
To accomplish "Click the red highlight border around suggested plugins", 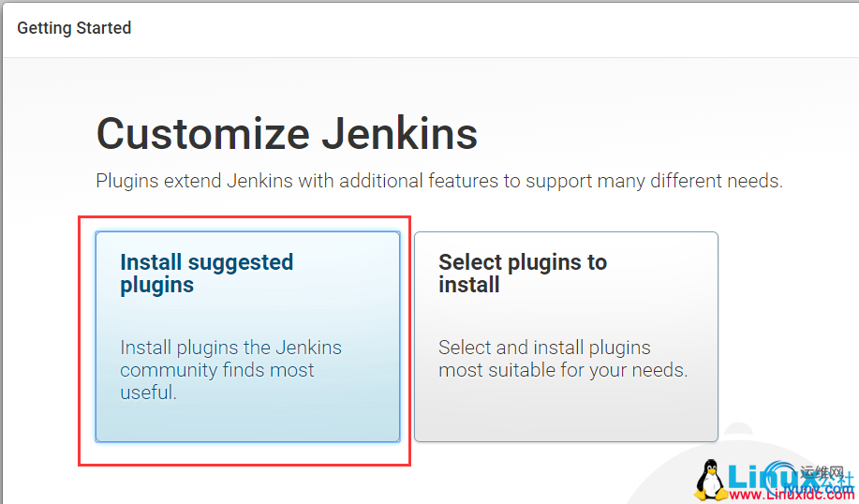I will click(244, 217).
